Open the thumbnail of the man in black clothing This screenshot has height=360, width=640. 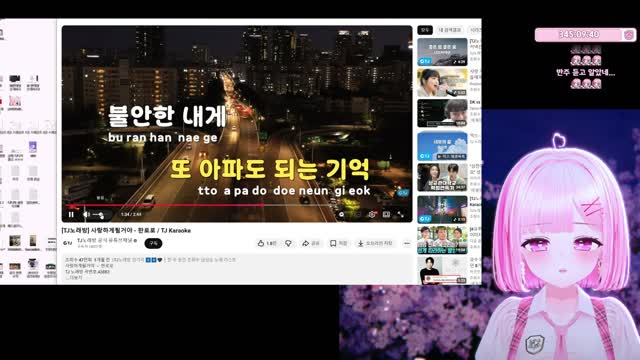(442, 270)
